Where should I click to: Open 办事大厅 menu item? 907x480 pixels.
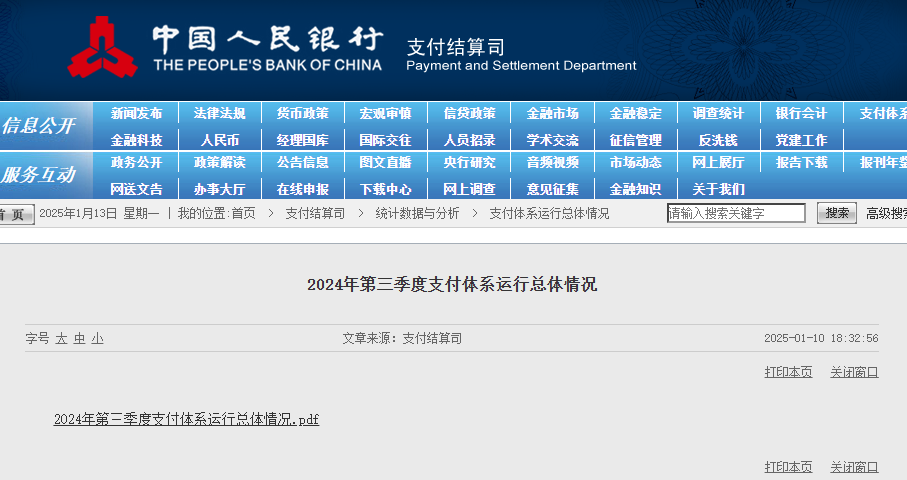[x=220, y=189]
